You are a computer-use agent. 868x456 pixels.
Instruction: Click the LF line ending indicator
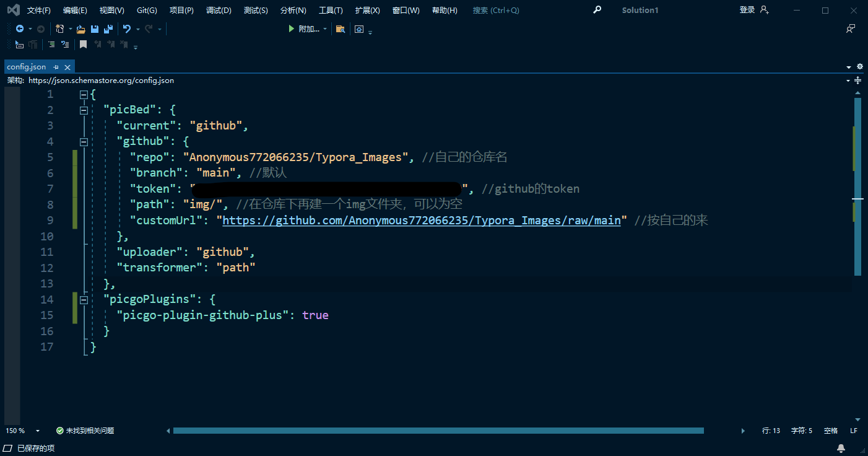pyautogui.click(x=854, y=431)
